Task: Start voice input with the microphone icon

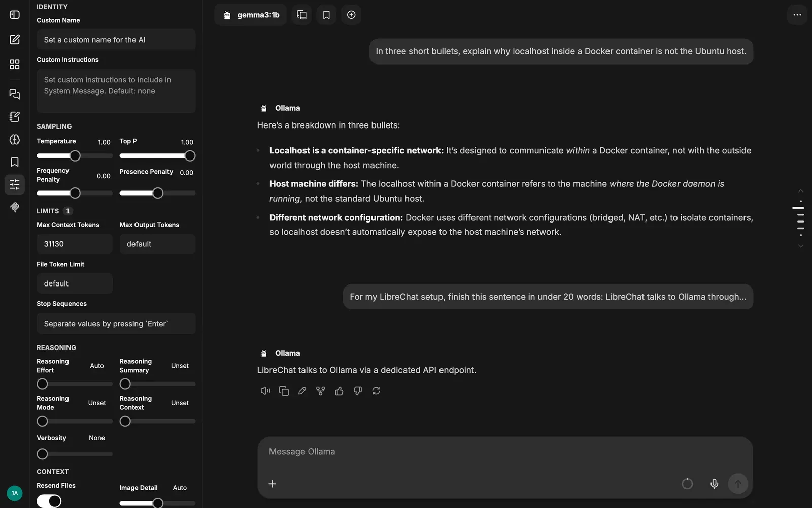Action: pyautogui.click(x=714, y=484)
